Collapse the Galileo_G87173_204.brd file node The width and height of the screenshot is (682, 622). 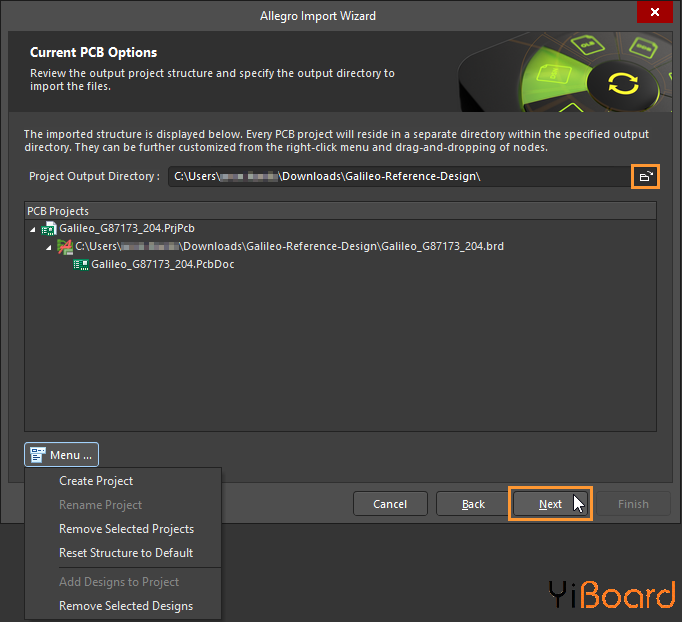tap(49, 247)
